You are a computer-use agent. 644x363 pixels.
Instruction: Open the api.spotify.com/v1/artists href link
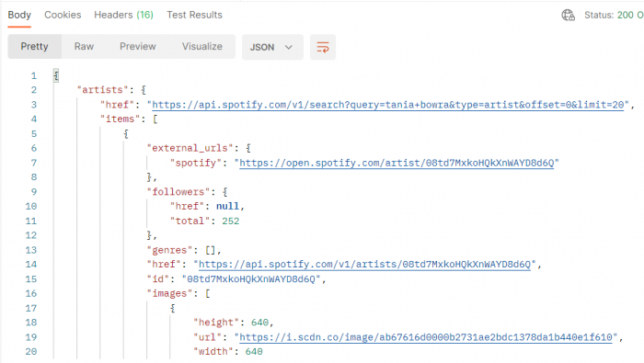[x=364, y=265]
